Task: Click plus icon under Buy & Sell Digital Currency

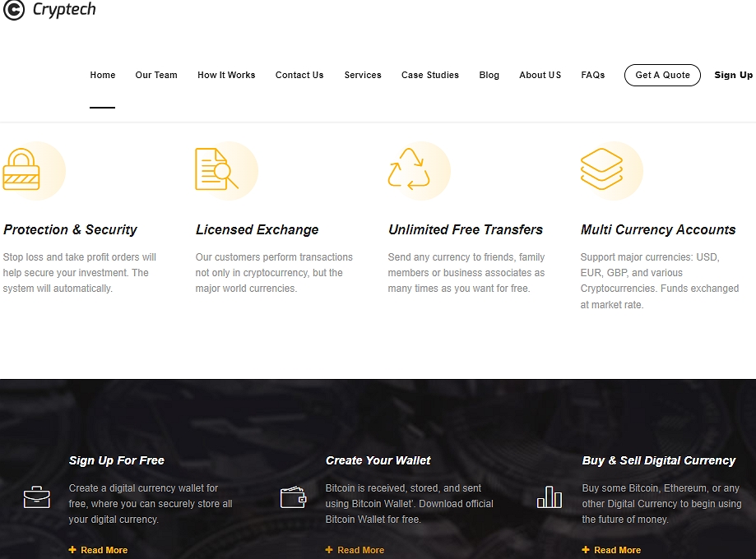Action: pyautogui.click(x=586, y=550)
